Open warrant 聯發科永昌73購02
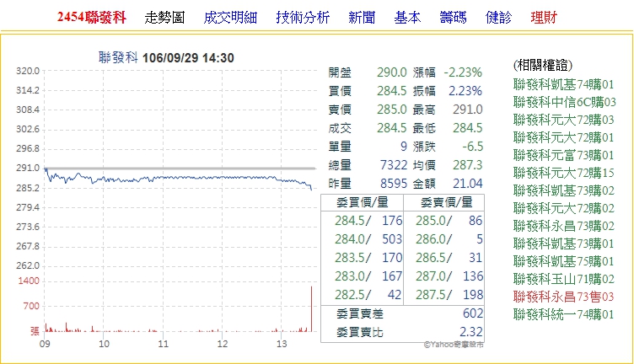This screenshot has width=634, height=364. (x=564, y=226)
